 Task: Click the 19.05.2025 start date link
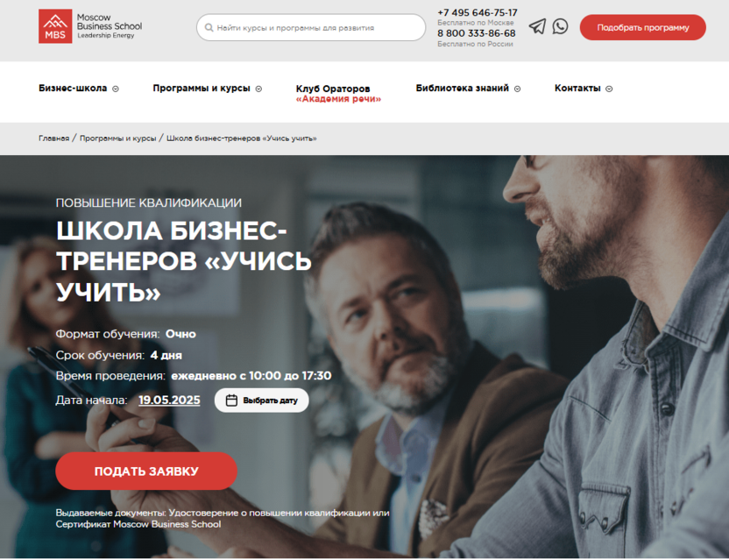pyautogui.click(x=169, y=400)
